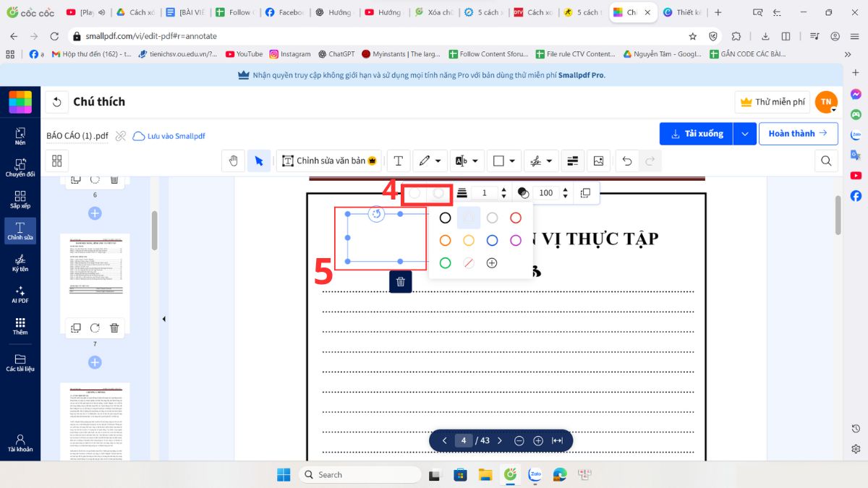Expand signature tool dropdown arrow
Screen dimensions: 868x488
550,160
